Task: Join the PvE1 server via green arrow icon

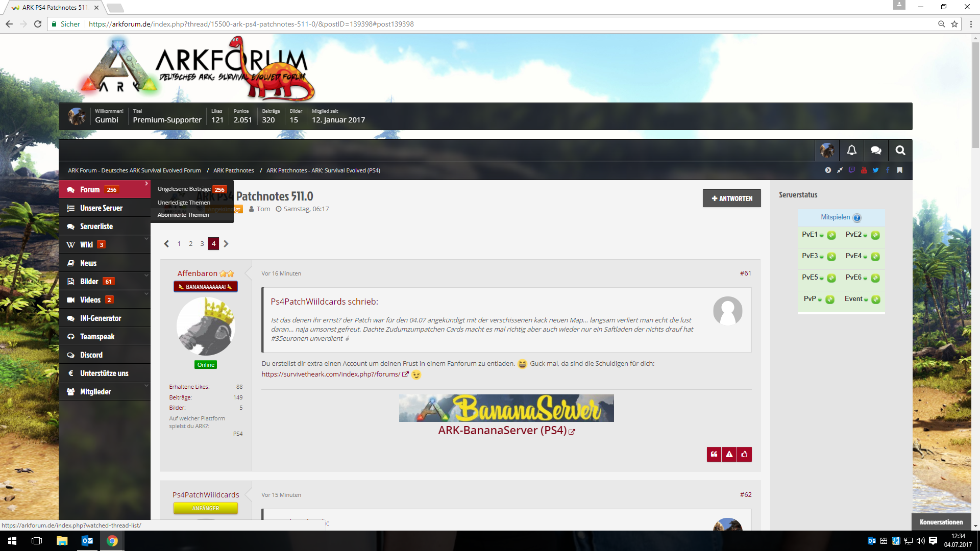Action: point(831,235)
